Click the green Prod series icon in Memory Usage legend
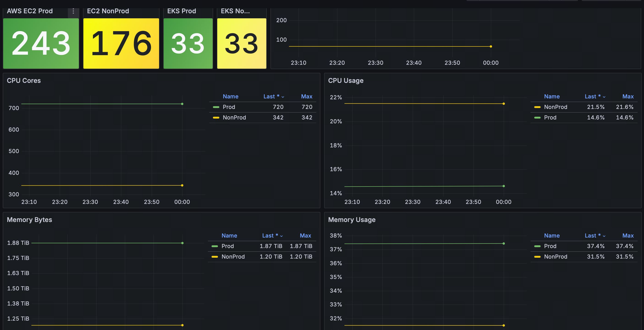 click(537, 246)
